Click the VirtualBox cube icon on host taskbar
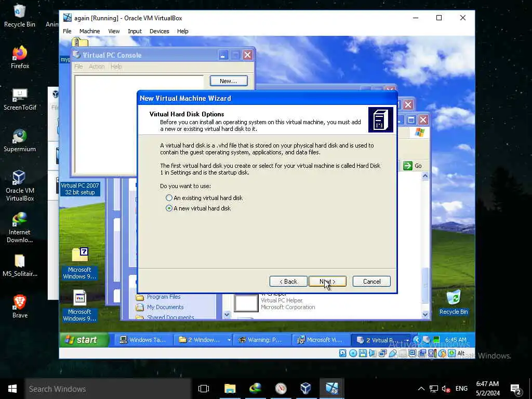Screen dimensions: 532x399 pyautogui.click(x=305, y=389)
